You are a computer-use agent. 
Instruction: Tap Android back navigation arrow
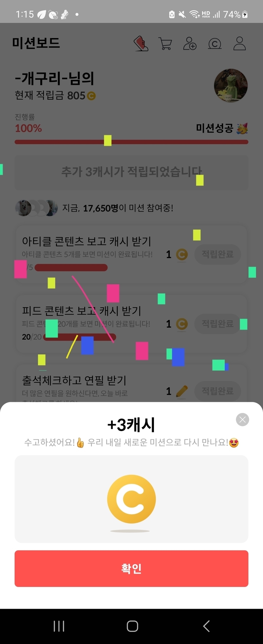coord(206,626)
